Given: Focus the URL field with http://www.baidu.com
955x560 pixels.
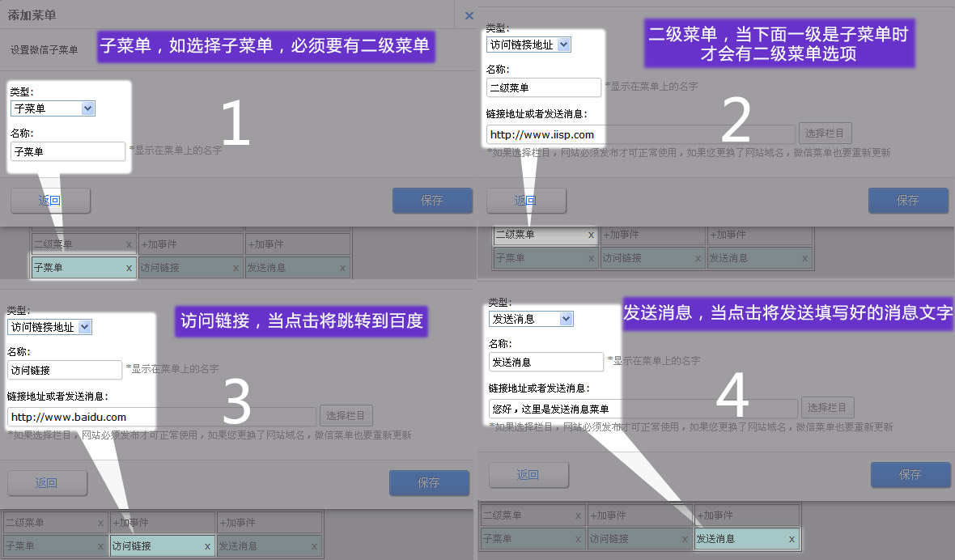Looking at the screenshot, I should [81, 417].
